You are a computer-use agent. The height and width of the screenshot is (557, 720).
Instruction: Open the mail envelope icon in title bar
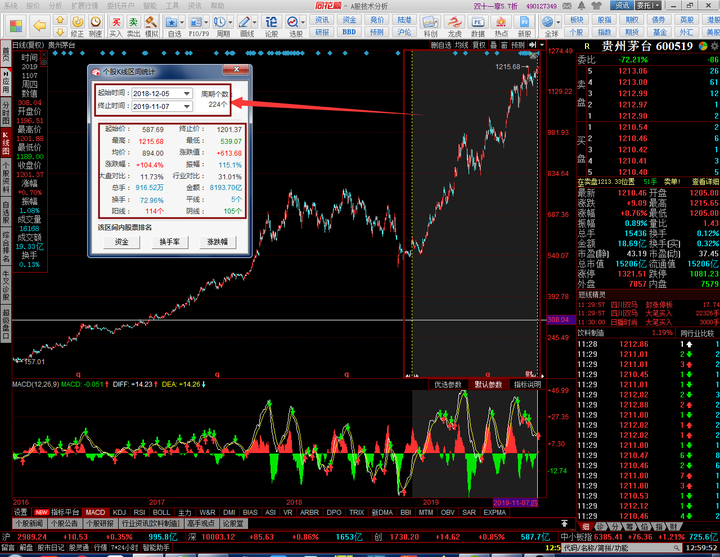pyautogui.click(x=568, y=6)
